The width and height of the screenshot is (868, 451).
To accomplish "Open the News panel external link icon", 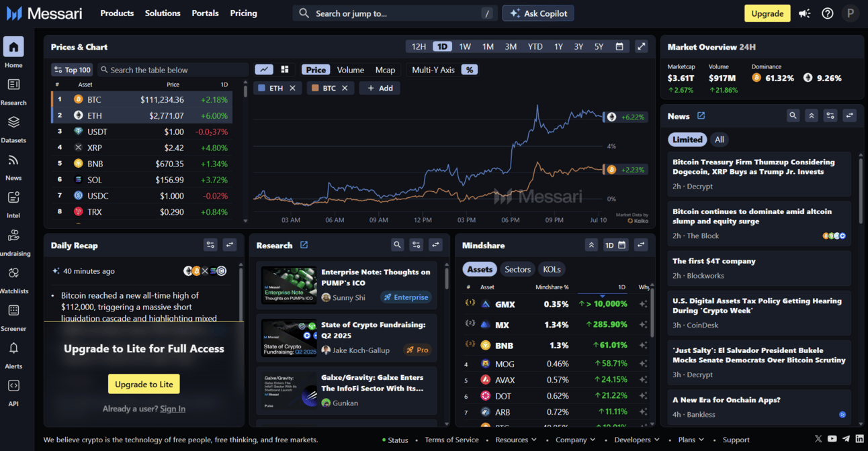I will click(701, 115).
